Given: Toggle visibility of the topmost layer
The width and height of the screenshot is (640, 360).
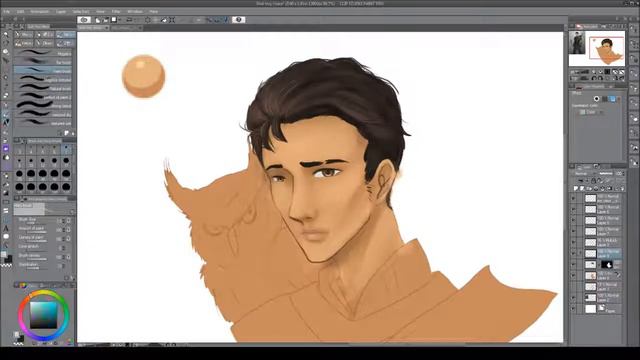Looking at the screenshot, I should [x=573, y=199].
